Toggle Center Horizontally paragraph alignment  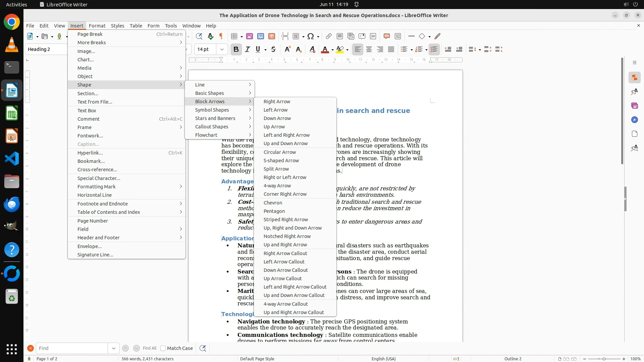(369, 49)
